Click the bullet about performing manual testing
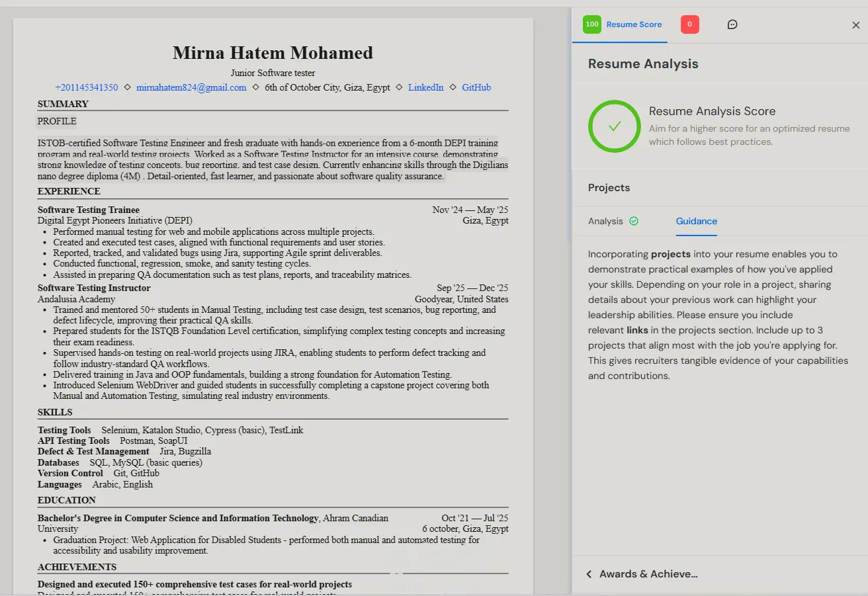 pos(214,232)
